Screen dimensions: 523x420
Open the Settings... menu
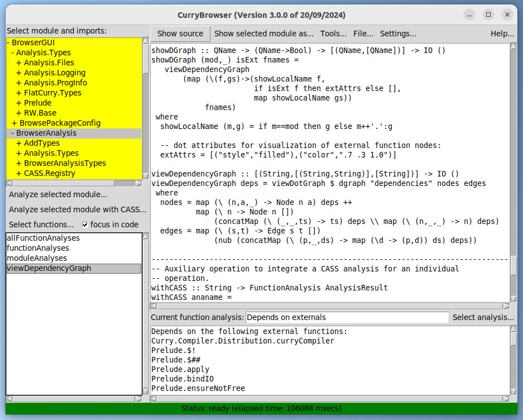pos(398,34)
